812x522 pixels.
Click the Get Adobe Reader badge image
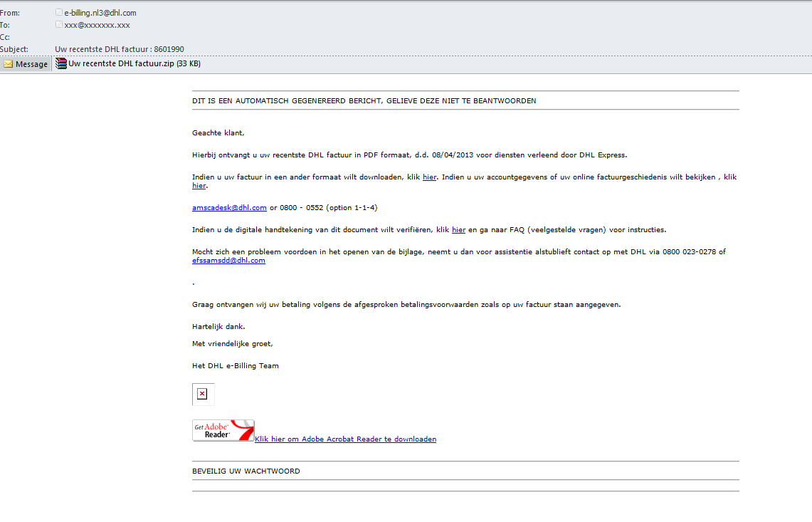pos(223,430)
